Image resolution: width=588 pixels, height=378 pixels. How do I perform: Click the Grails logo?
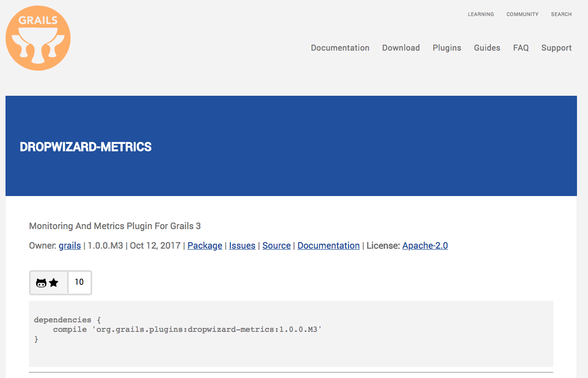tap(38, 38)
